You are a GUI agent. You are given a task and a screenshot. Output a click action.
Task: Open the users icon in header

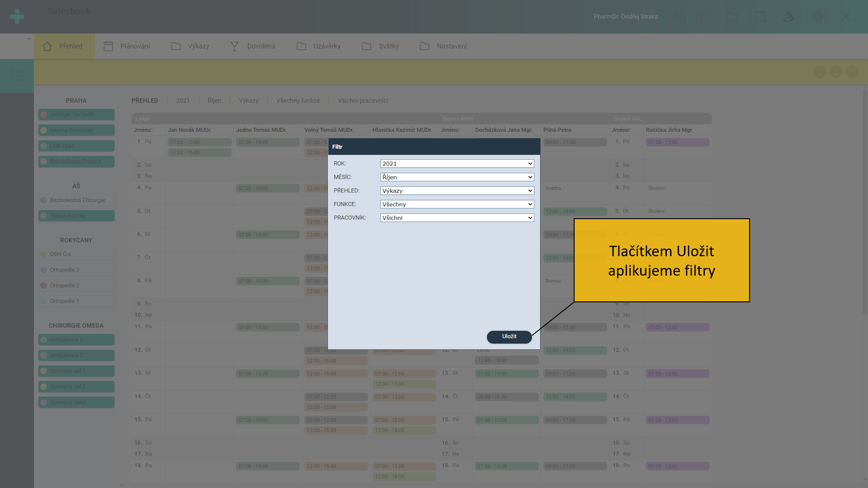click(788, 17)
